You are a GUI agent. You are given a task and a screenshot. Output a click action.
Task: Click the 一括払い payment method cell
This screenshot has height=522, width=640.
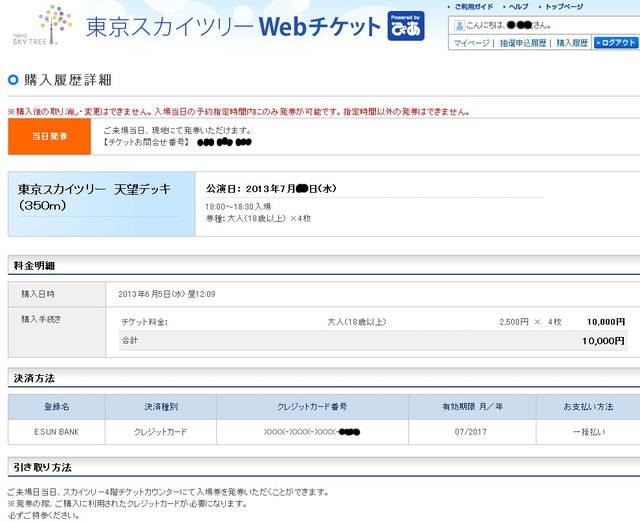click(589, 432)
